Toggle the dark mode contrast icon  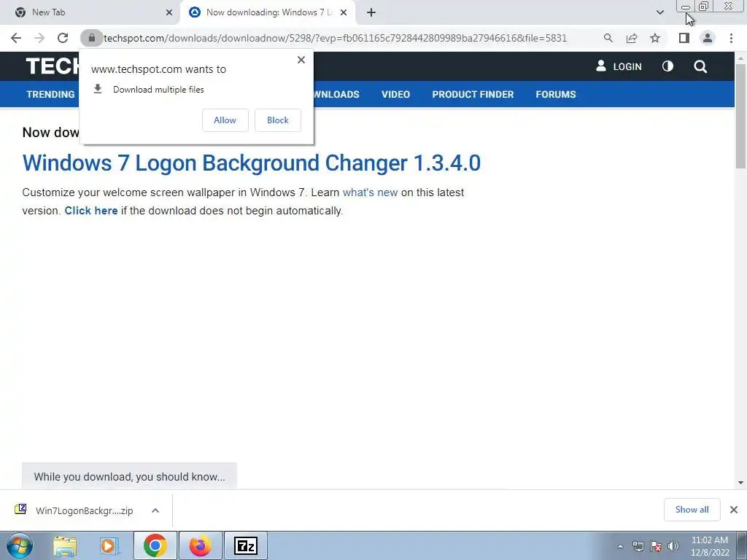[668, 66]
